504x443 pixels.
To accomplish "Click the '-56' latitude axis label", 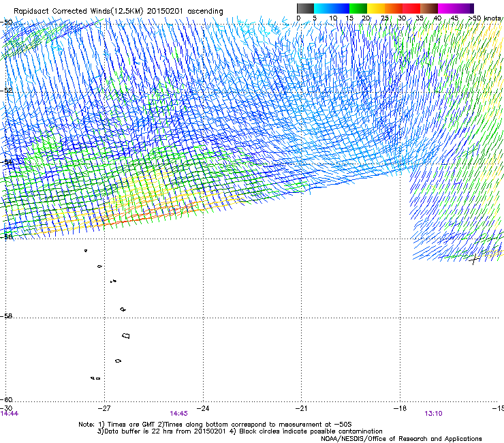I will pyautogui.click(x=6, y=236).
